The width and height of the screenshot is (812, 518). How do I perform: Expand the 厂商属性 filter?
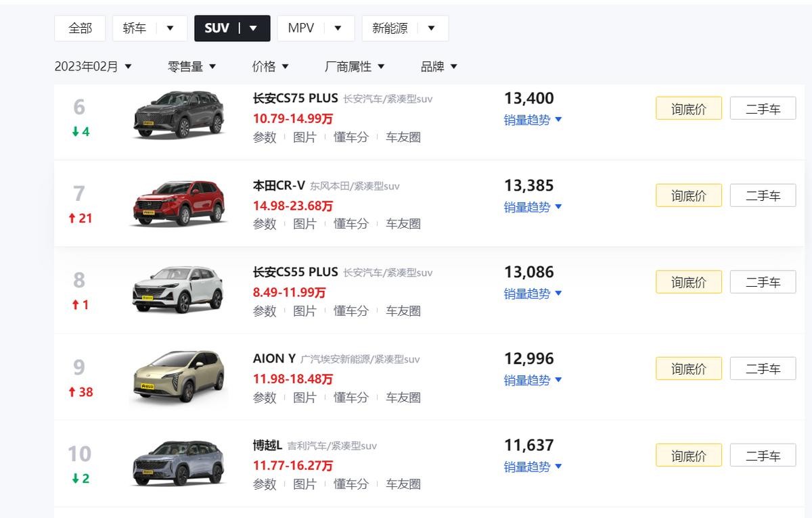(355, 66)
